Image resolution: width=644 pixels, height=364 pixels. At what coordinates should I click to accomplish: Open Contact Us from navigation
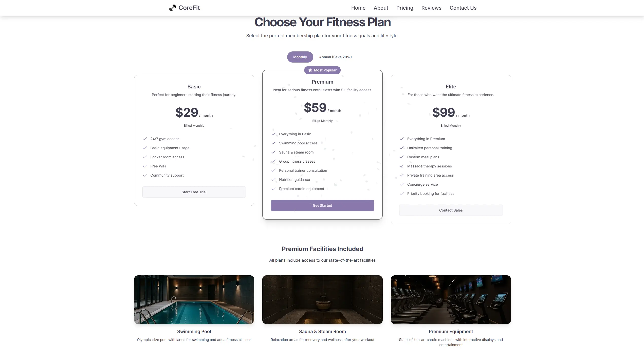tap(463, 8)
